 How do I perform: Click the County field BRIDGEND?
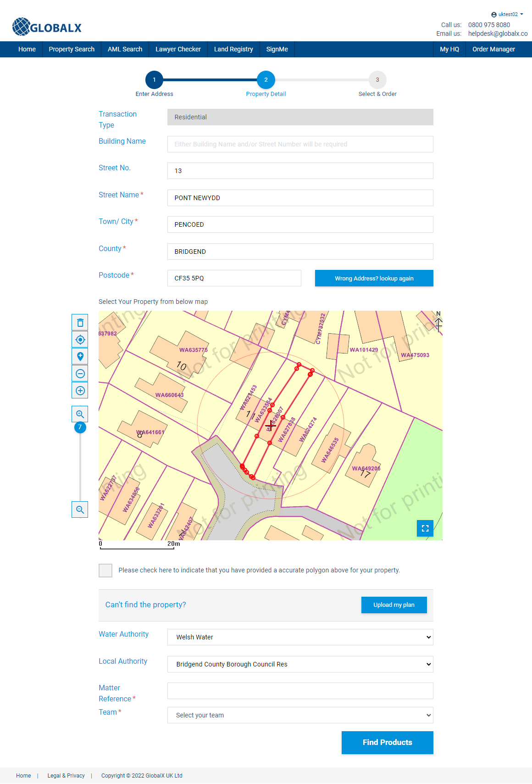(300, 252)
